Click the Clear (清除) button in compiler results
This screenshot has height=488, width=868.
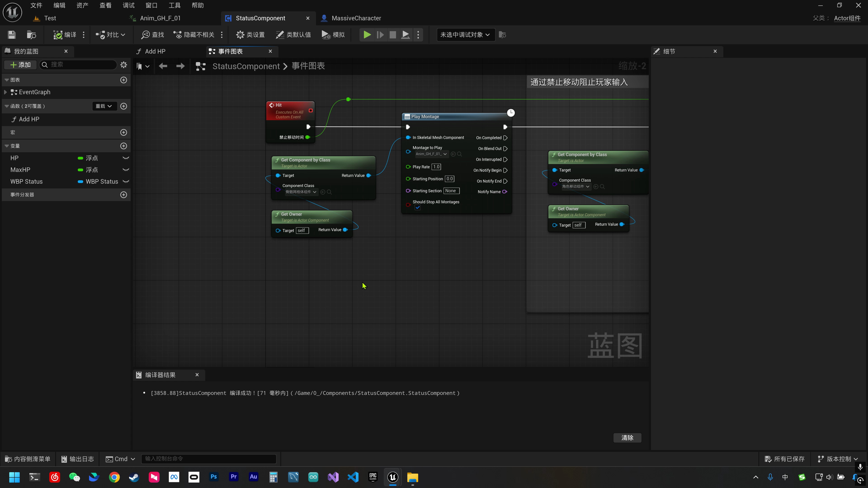click(627, 437)
